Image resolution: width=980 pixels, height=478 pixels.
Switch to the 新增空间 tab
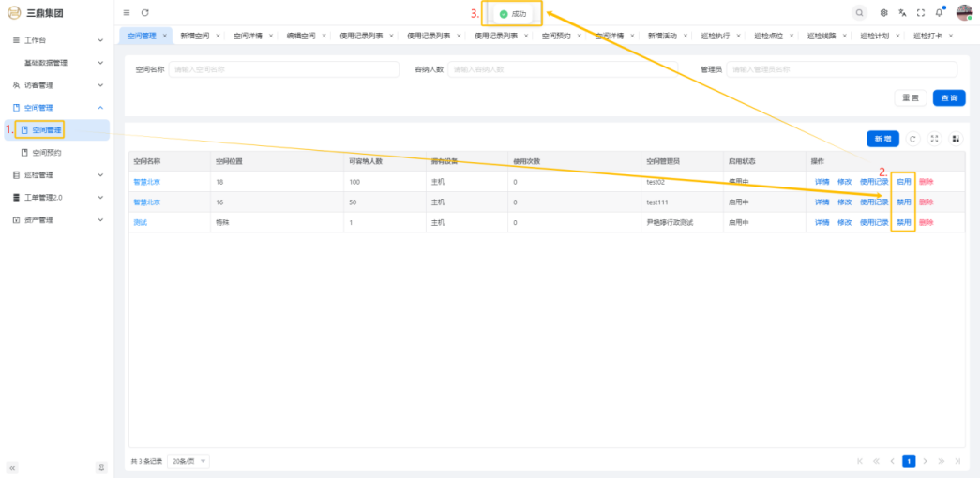tap(195, 36)
